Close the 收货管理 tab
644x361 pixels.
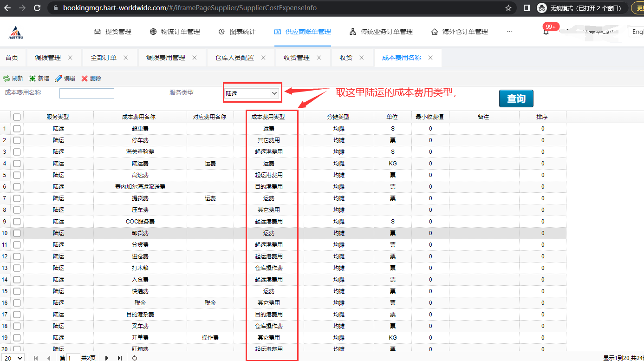(x=319, y=58)
